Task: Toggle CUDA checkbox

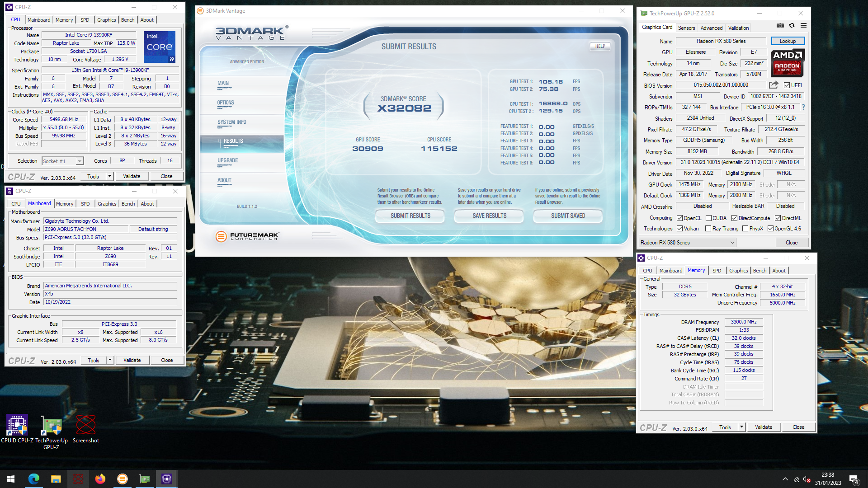Action: click(x=708, y=218)
